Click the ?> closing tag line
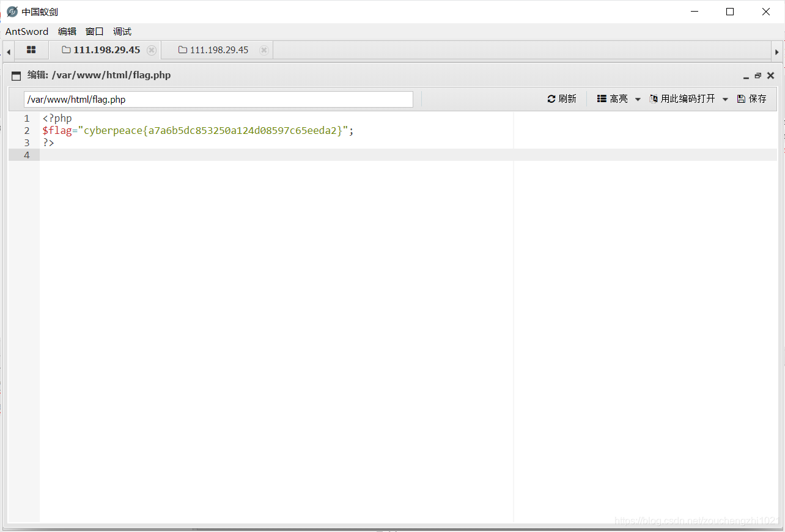The height and width of the screenshot is (532, 785). 48,143
